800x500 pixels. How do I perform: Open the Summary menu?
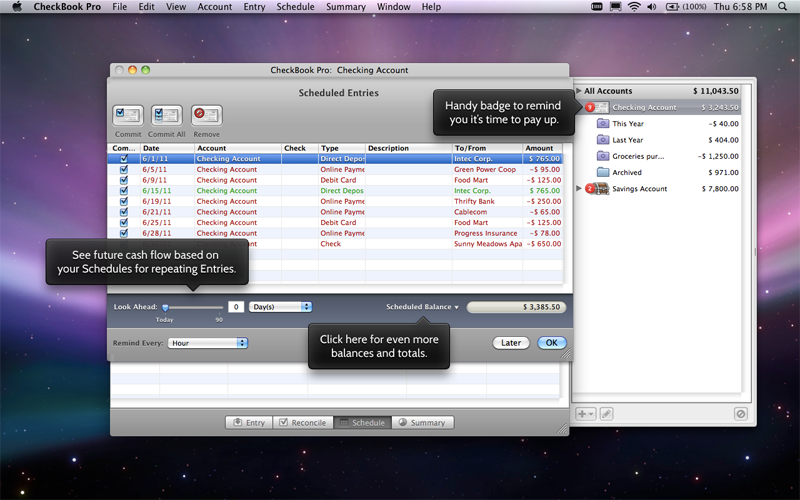pyautogui.click(x=346, y=7)
